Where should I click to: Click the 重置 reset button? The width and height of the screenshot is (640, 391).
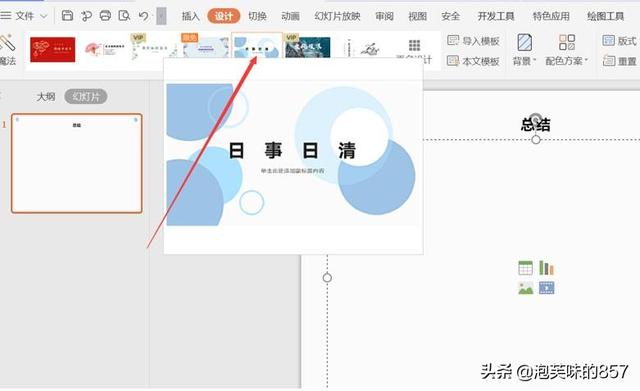tap(619, 61)
